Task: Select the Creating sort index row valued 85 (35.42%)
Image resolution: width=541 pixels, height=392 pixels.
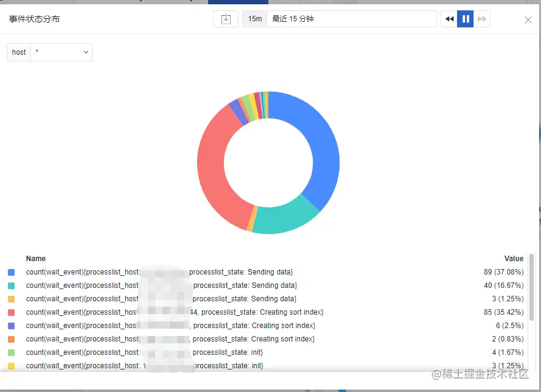Action: [x=266, y=312]
